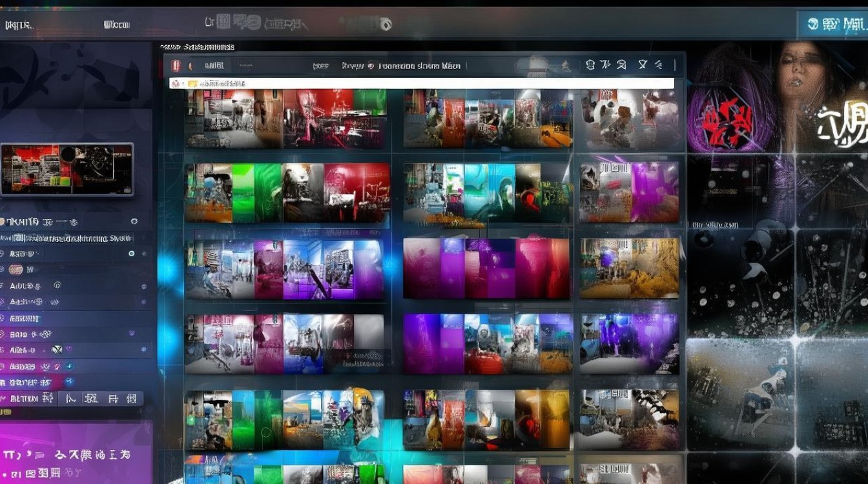Click the red icon at left of gallery toolbar
The width and height of the screenshot is (868, 484).
coord(174,65)
